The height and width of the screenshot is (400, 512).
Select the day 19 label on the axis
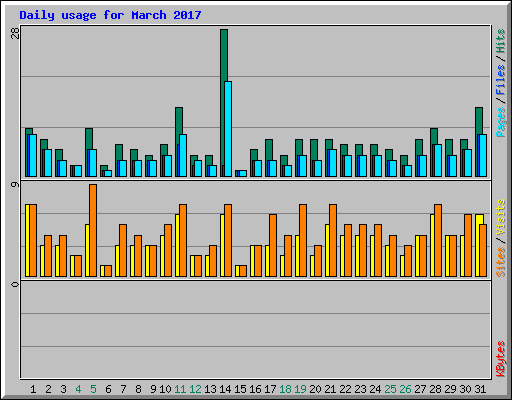tap(300, 389)
